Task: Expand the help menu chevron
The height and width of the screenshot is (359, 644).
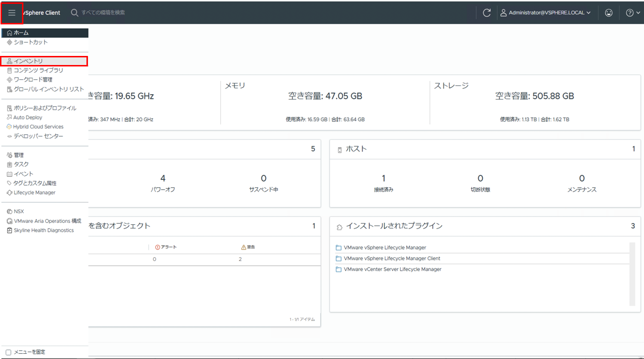Action: (x=638, y=13)
